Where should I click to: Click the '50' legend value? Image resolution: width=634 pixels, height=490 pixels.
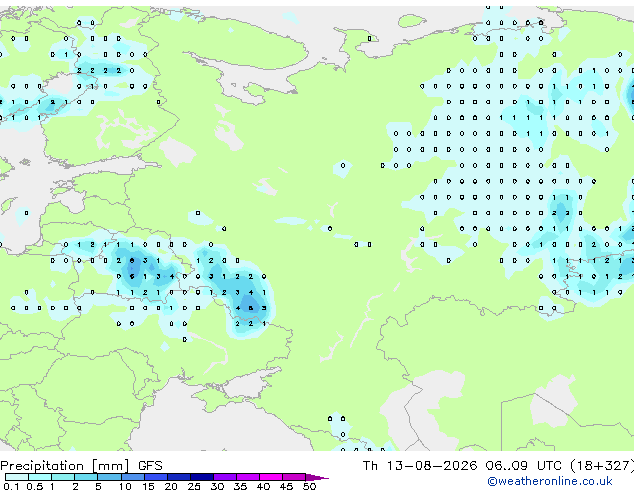coord(309,486)
